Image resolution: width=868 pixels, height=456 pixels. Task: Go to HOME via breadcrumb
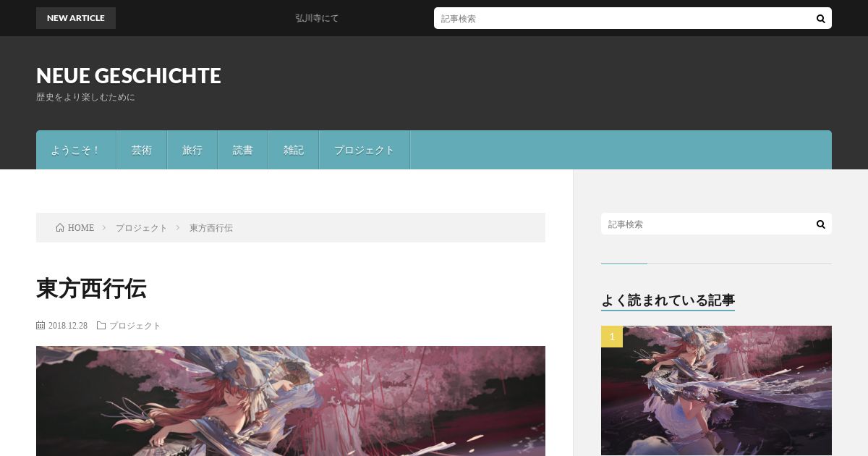click(x=81, y=227)
